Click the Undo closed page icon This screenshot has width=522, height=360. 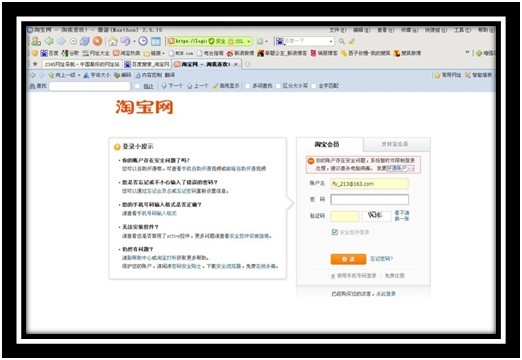click(x=125, y=41)
